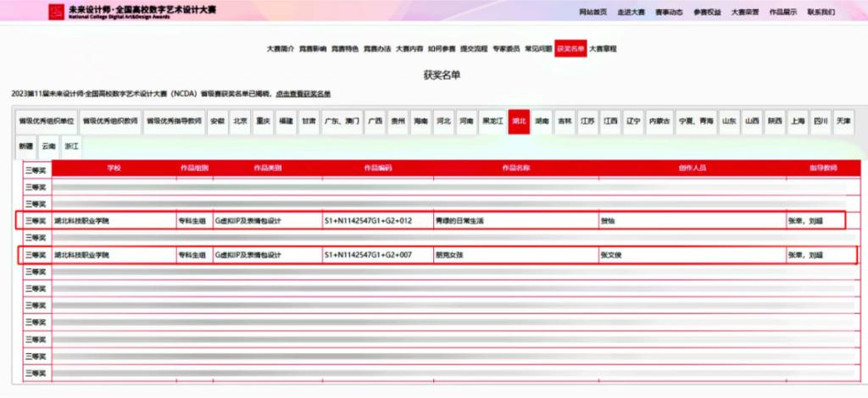The height and width of the screenshot is (398, 868).
Task: Open the 宁夏、青海 tab
Action: coord(698,121)
